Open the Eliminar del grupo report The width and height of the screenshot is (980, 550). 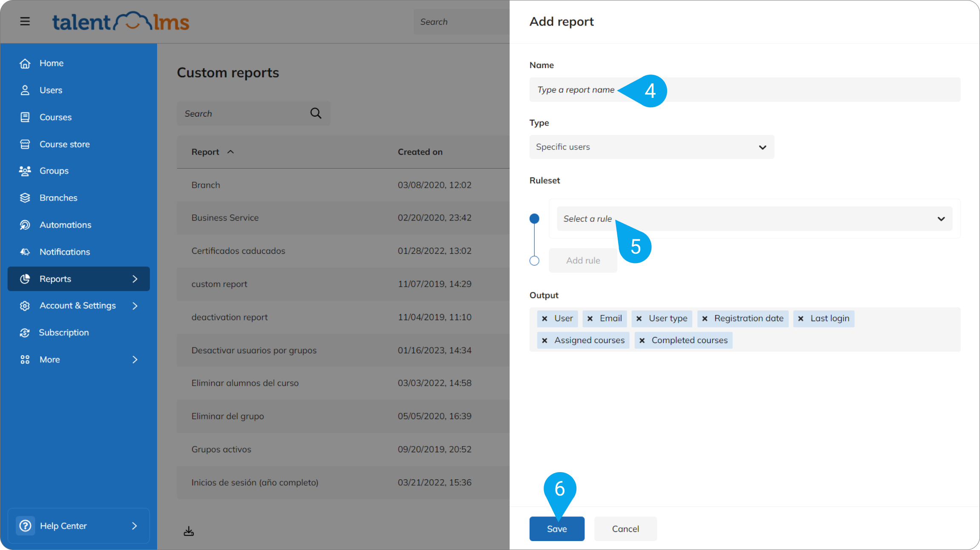coord(343,416)
